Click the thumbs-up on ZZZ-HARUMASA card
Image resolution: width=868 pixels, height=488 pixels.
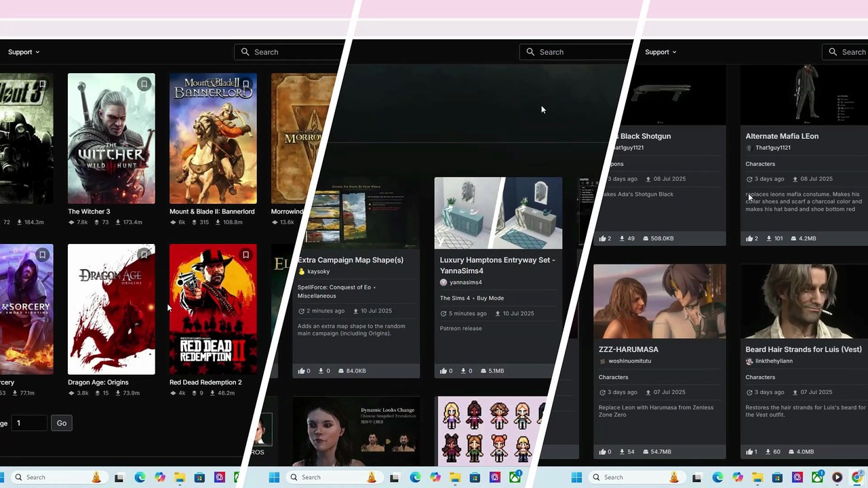click(603, 452)
